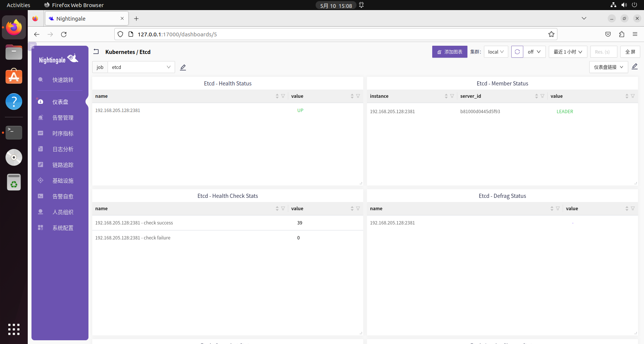Image resolution: width=644 pixels, height=344 pixels.
Task: Show Applications grid in dock
Action: [14, 329]
